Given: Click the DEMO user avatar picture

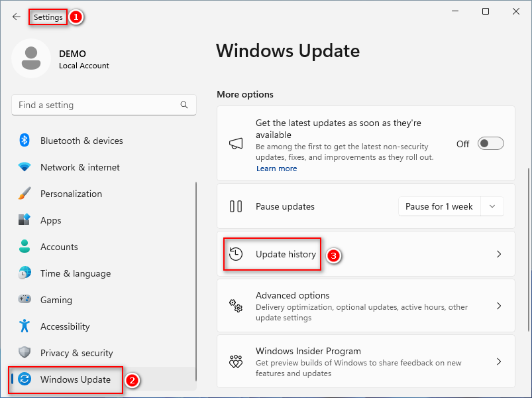Looking at the screenshot, I should point(31,58).
